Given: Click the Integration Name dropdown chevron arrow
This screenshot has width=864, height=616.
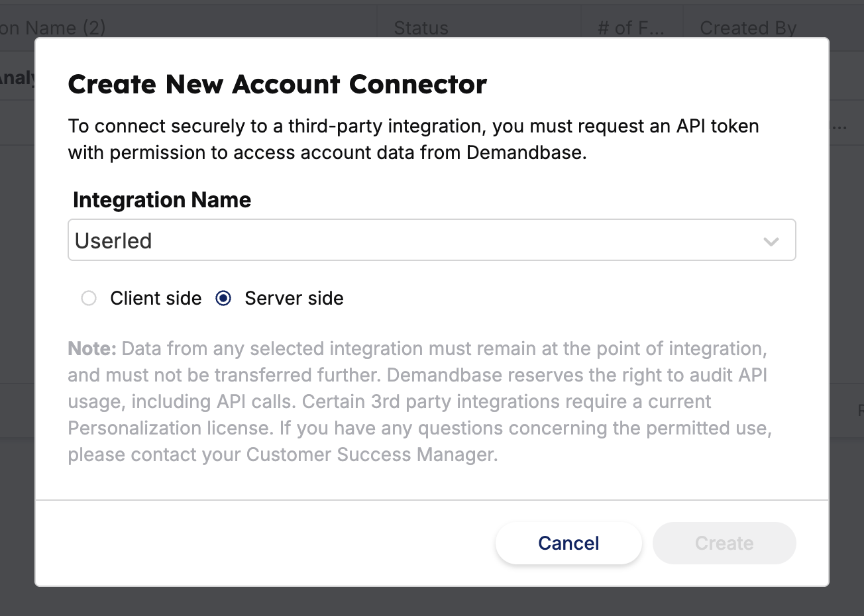Looking at the screenshot, I should 771,241.
